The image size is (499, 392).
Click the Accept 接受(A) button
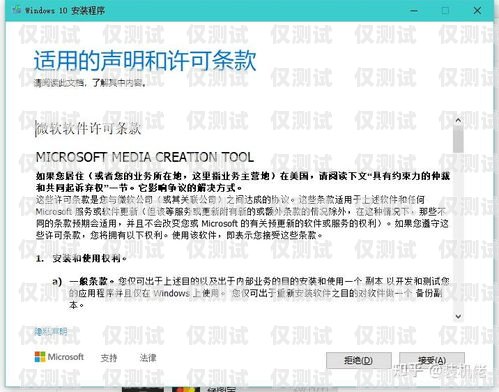(432, 360)
